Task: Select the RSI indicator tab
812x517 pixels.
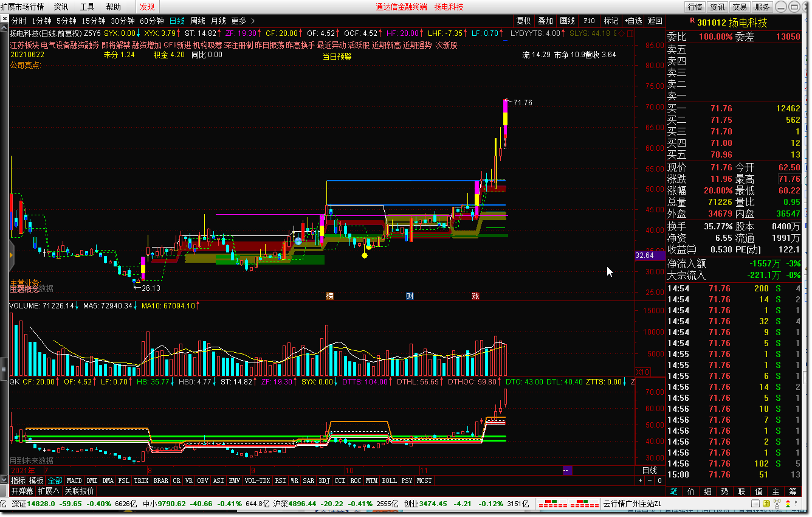Action: click(280, 481)
